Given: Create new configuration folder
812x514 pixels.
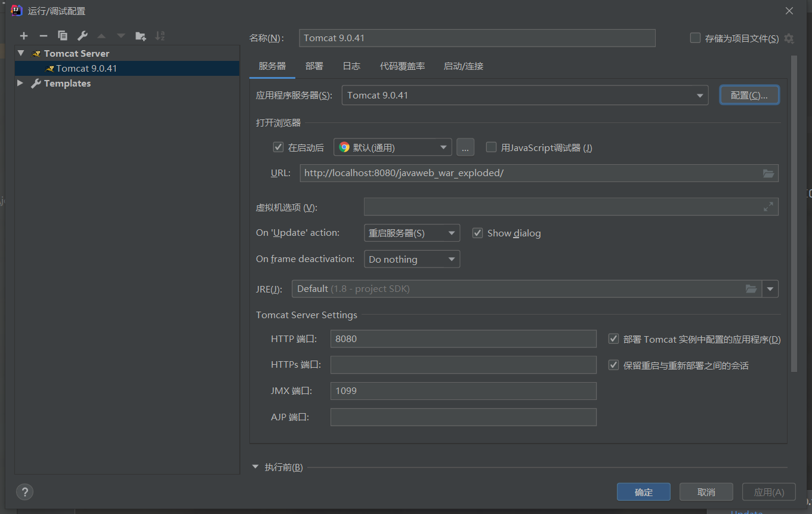Looking at the screenshot, I should pyautogui.click(x=141, y=36).
